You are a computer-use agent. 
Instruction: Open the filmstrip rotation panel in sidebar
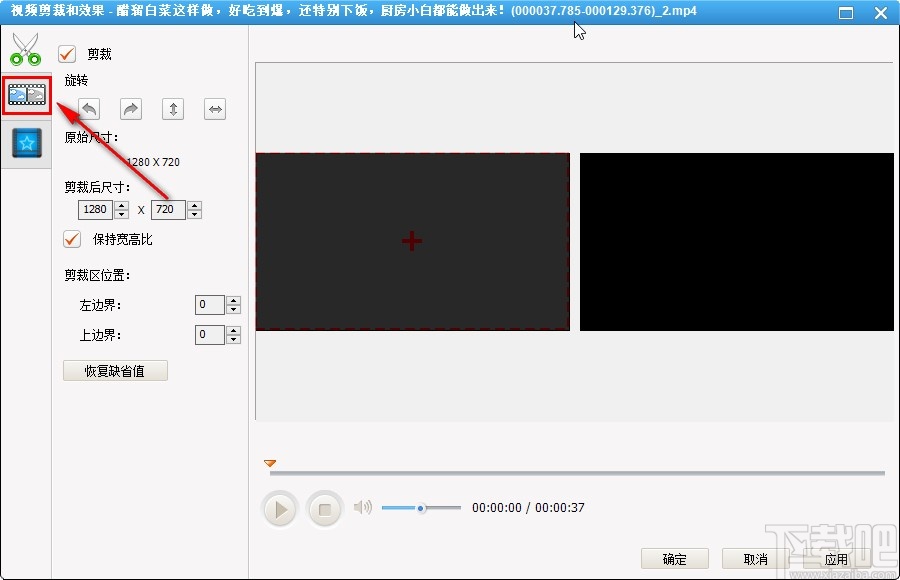[x=24, y=94]
